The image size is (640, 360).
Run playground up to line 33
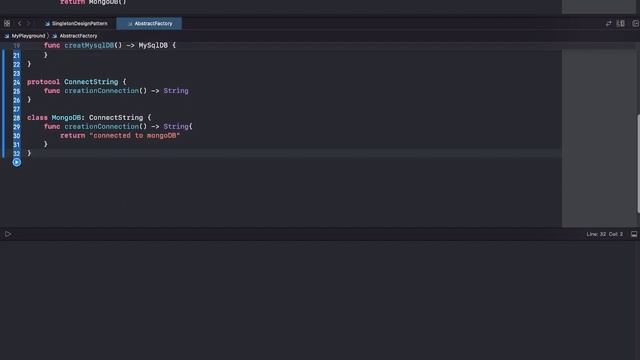[16, 162]
